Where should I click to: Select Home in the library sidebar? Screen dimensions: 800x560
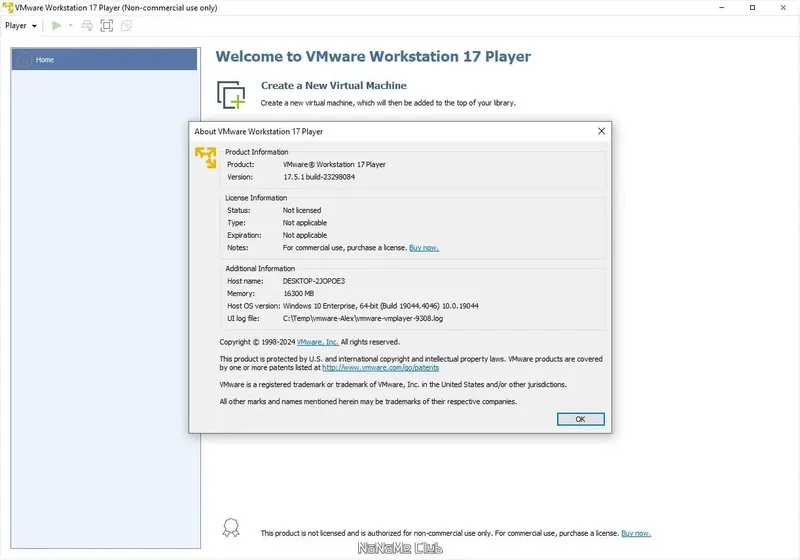(104, 60)
